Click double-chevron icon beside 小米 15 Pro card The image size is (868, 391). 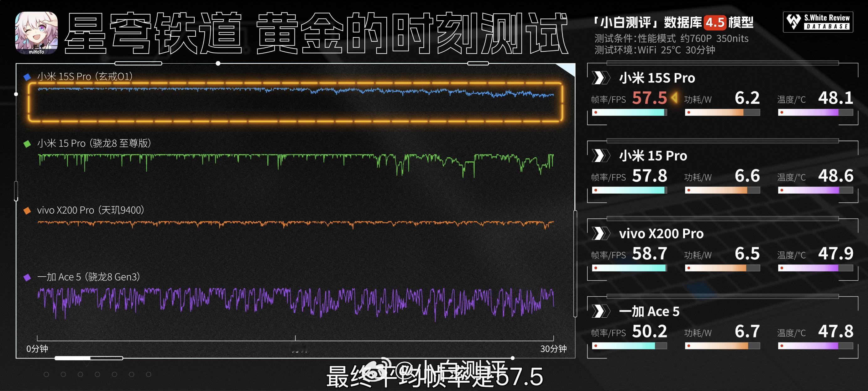(601, 156)
